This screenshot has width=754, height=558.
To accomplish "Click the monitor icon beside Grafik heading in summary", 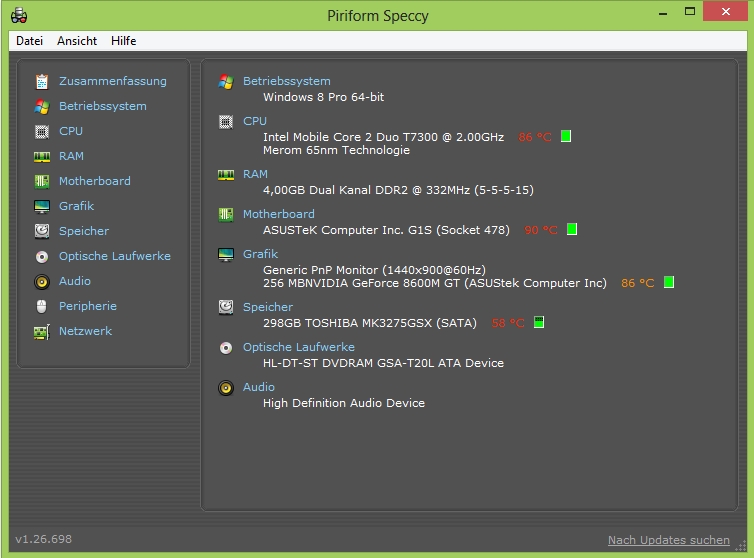I will point(226,254).
